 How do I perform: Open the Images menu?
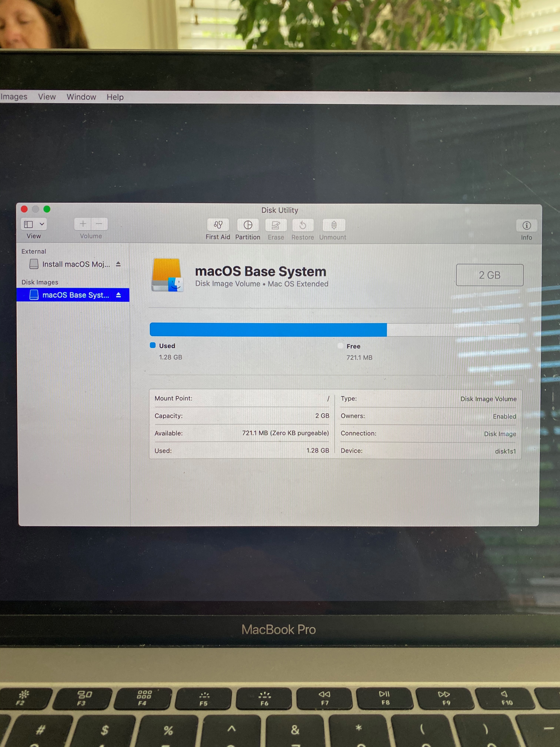click(x=14, y=97)
